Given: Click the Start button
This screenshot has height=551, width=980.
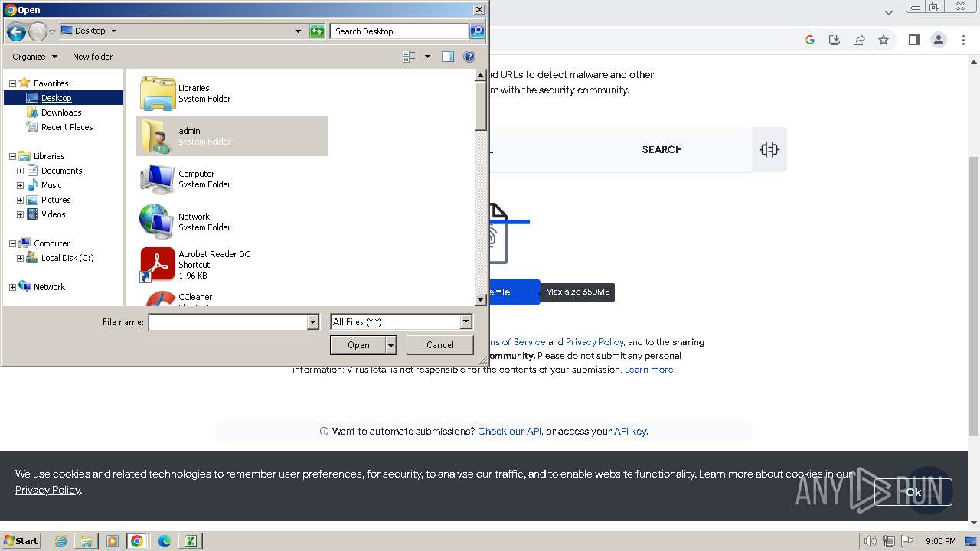Looking at the screenshot, I should click(x=21, y=540).
